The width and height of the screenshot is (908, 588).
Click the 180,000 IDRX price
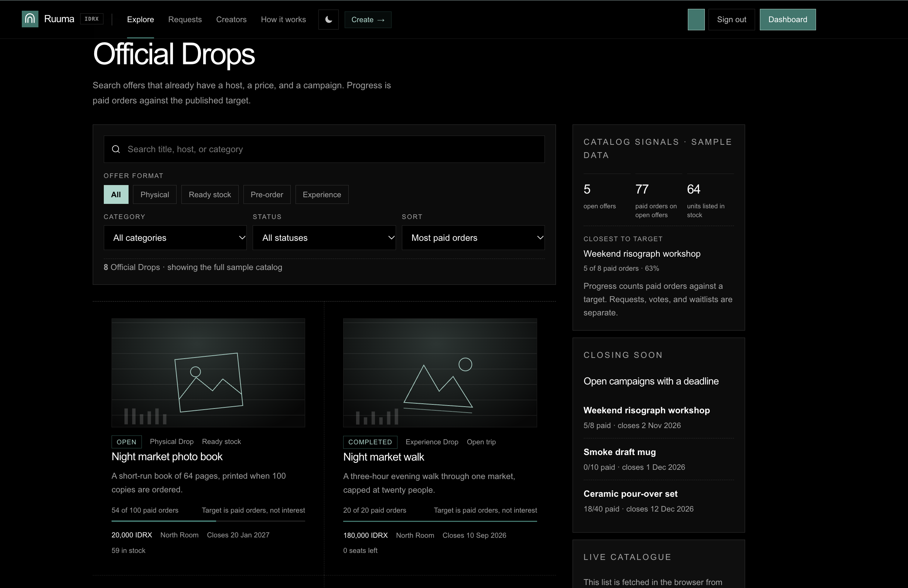pos(365,535)
